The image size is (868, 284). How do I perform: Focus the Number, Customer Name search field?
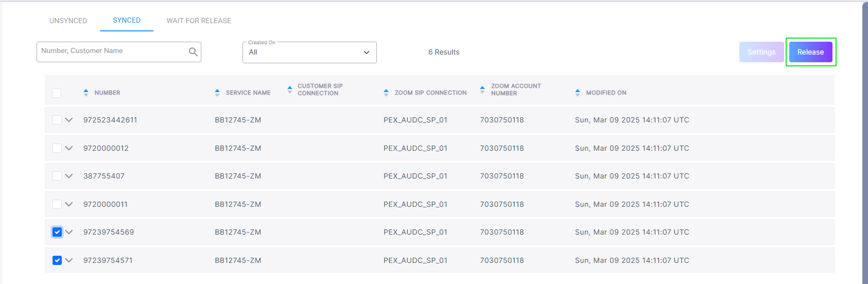(x=113, y=51)
